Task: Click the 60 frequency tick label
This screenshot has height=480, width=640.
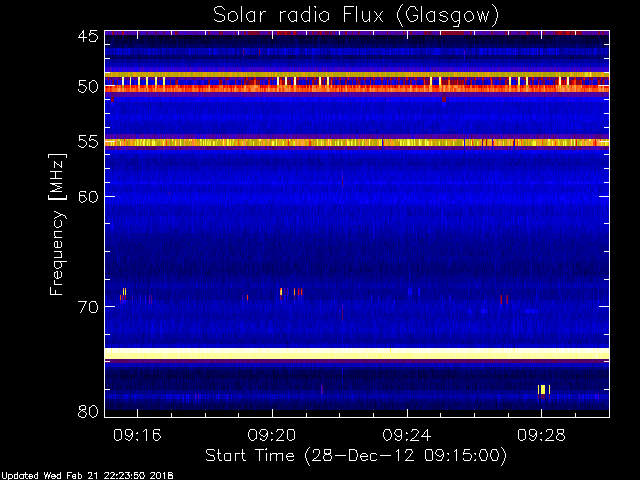Action: tap(88, 197)
